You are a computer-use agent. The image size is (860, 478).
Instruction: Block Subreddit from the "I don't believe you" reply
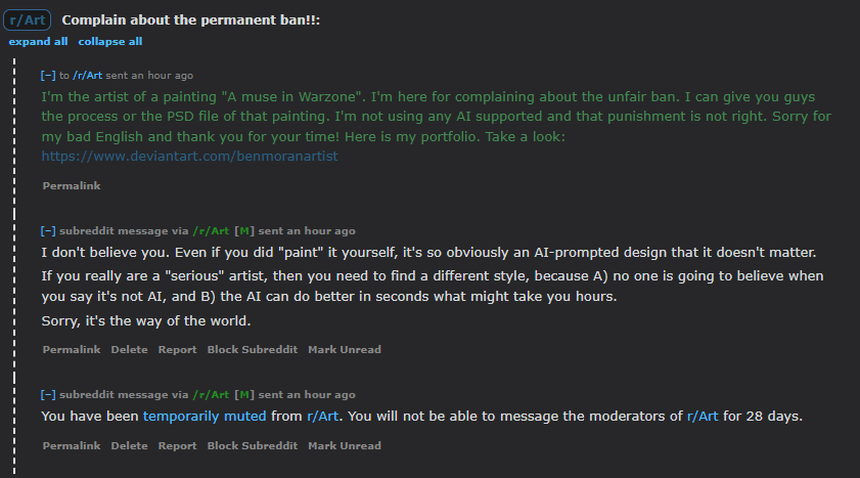pos(252,350)
